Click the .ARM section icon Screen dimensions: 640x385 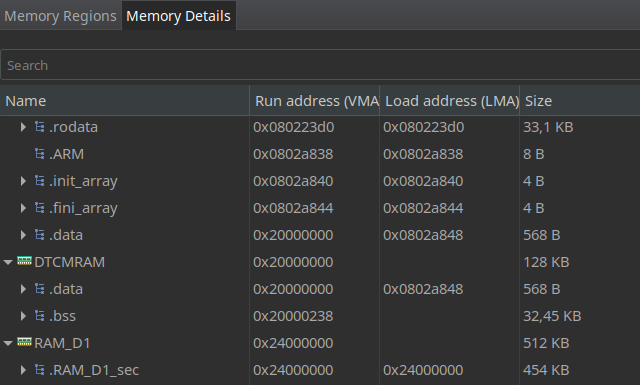40,154
